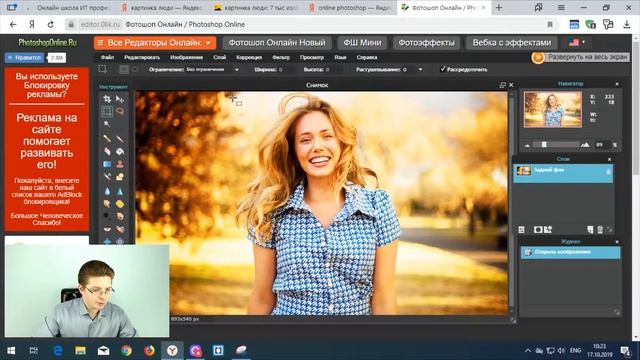Click the Ширина width input field
Image resolution: width=640 pixels, height=360 pixels.
click(x=287, y=70)
